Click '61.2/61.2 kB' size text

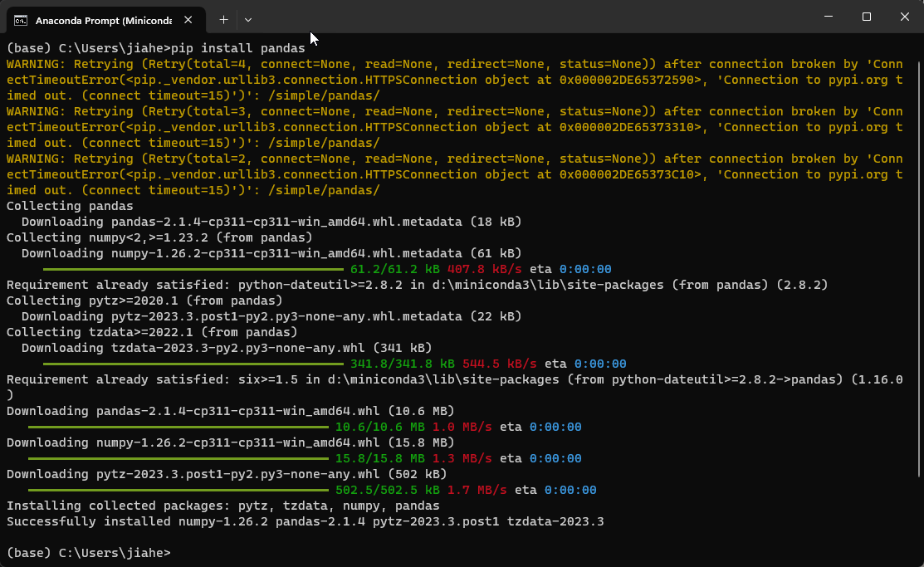coord(395,269)
